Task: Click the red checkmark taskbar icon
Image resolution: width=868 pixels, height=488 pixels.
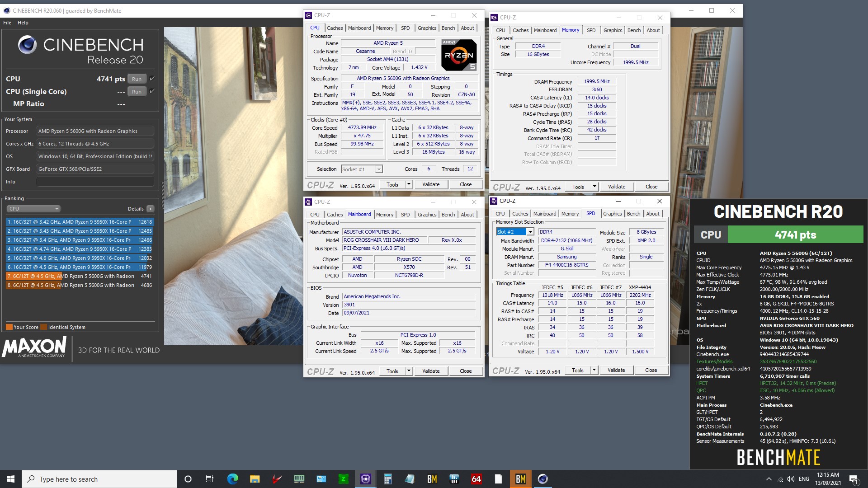Action: 277,479
